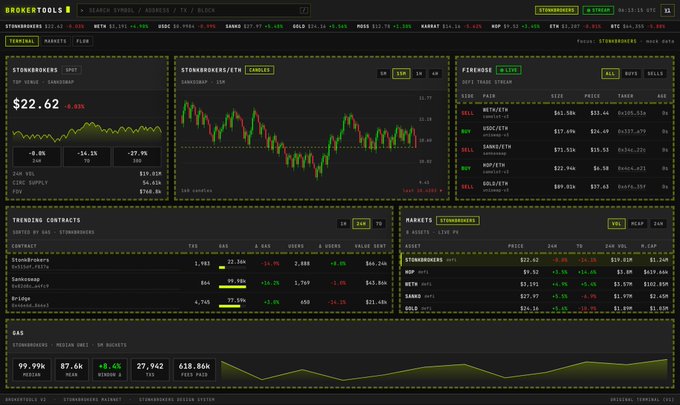Viewport: 680px width, 405px height.
Task: Click the CANDLES chart type badge
Action: [x=259, y=70]
